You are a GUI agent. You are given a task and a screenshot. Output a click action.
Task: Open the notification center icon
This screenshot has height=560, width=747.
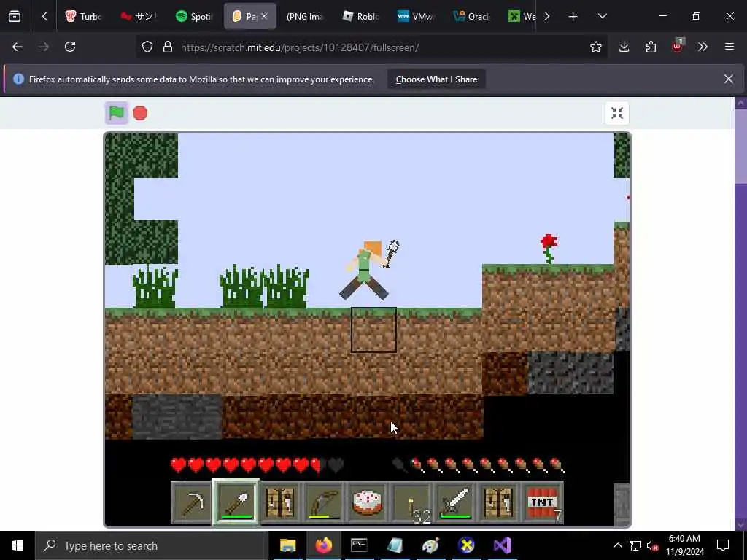click(x=723, y=545)
